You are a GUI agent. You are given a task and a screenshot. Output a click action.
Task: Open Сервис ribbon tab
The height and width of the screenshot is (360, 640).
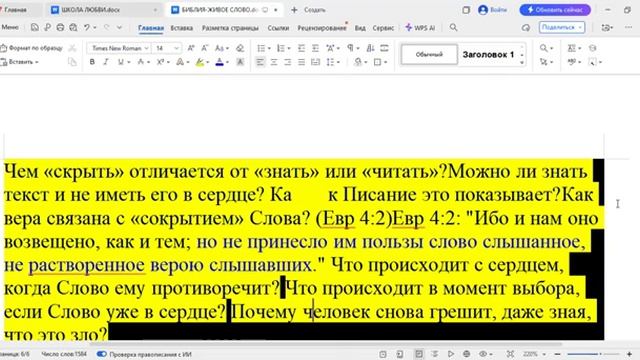coord(383,28)
